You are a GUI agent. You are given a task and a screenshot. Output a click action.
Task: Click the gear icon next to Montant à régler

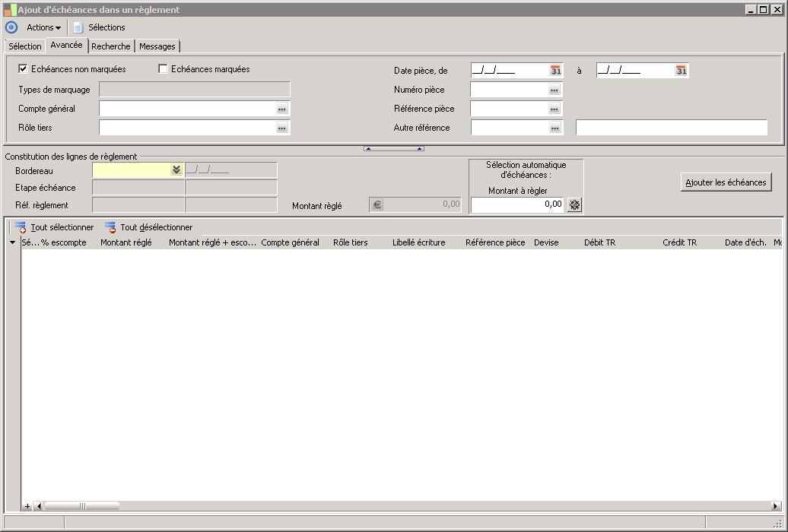[x=574, y=204]
